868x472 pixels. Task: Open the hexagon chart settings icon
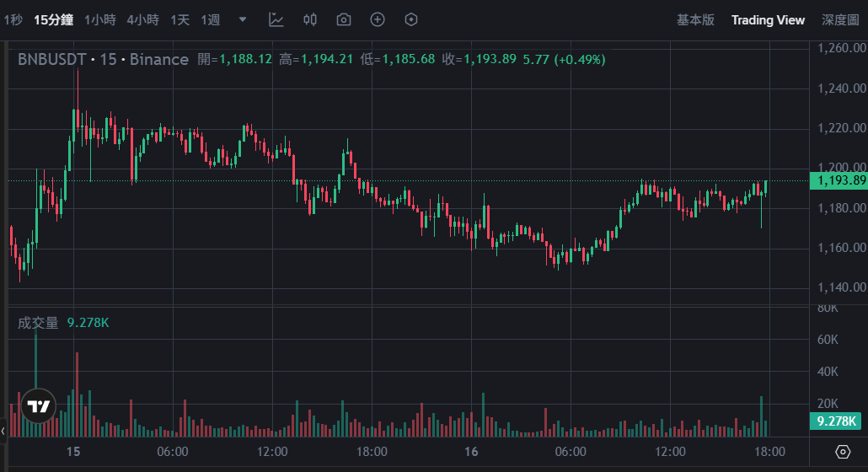point(411,19)
